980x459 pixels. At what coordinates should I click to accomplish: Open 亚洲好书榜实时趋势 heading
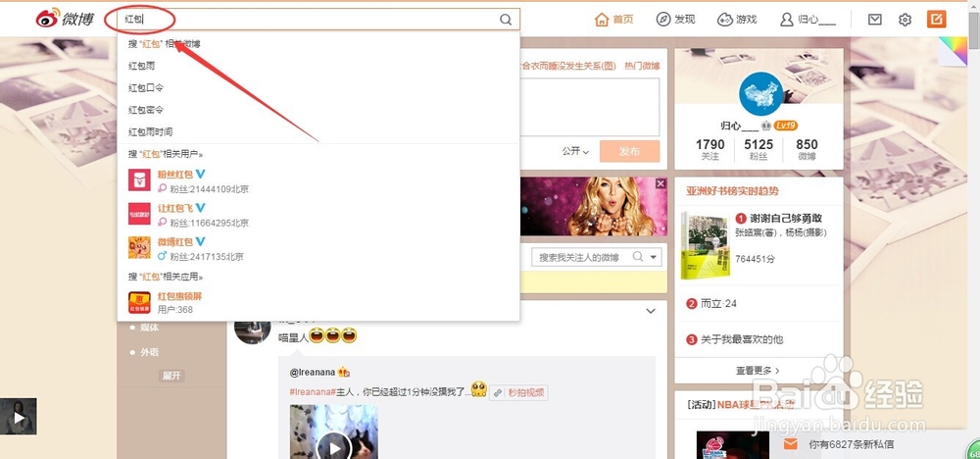[x=732, y=190]
